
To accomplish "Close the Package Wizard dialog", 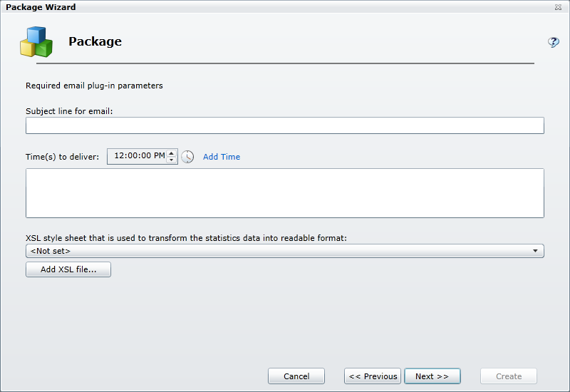I will click(558, 7).
